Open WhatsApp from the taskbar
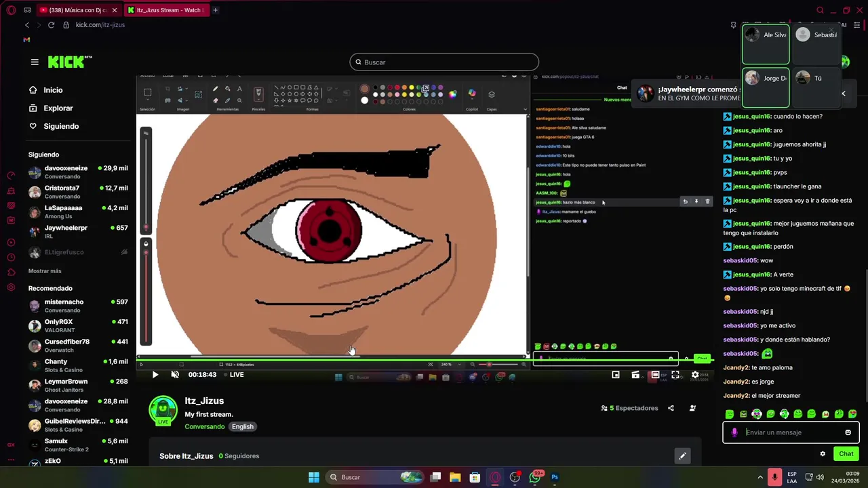 pos(535,477)
